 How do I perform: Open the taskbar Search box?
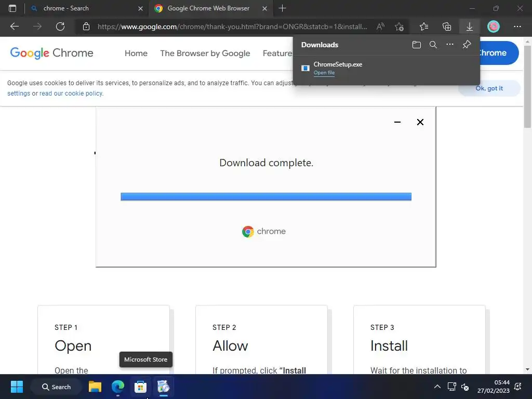56,387
